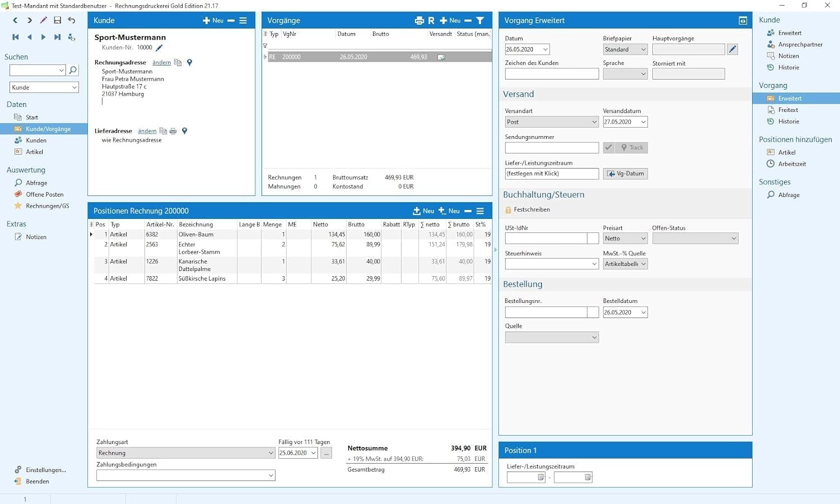Viewport: 840px width, 504px height.
Task: Click the magnifier search icon under Suchen
Action: click(73, 71)
